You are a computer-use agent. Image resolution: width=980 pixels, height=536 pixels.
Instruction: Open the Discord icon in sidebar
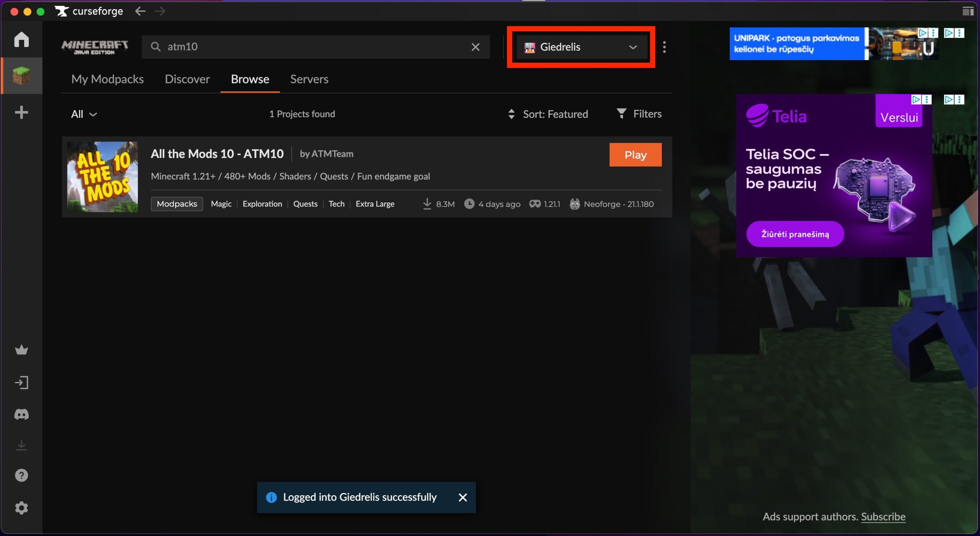pyautogui.click(x=21, y=414)
